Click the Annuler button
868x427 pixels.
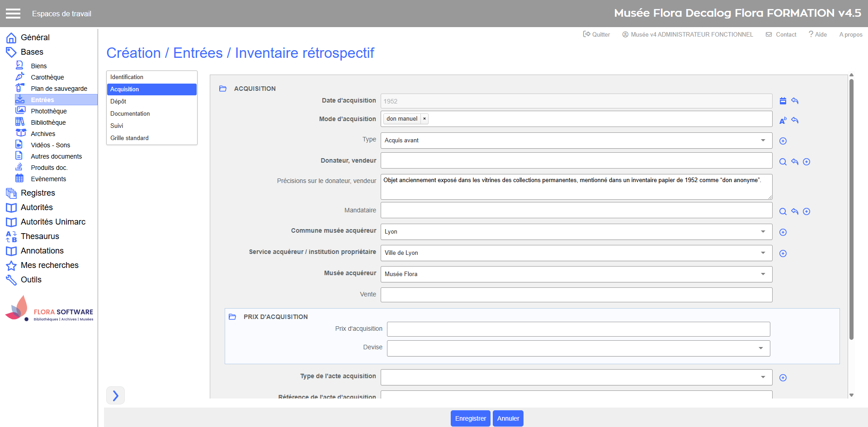click(x=508, y=418)
